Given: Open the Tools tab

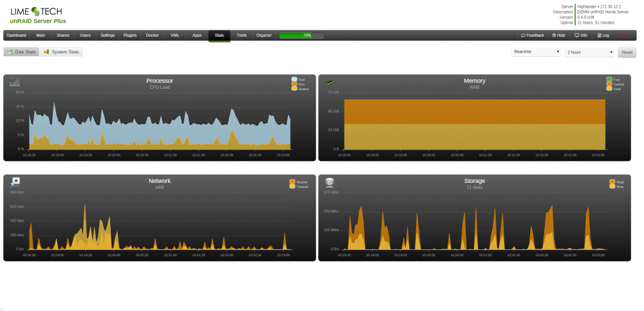Looking at the screenshot, I should [241, 35].
